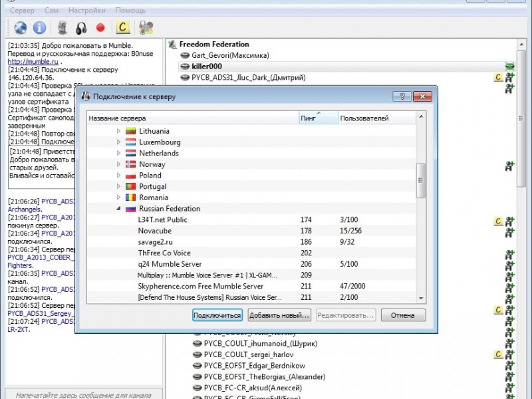
Task: Deafen yourself with the headphones icon
Action: click(81, 28)
